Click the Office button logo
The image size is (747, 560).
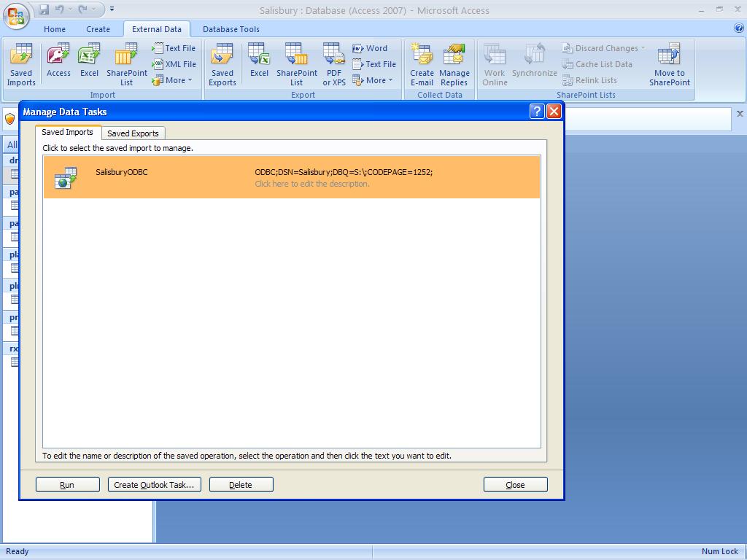[x=16, y=16]
